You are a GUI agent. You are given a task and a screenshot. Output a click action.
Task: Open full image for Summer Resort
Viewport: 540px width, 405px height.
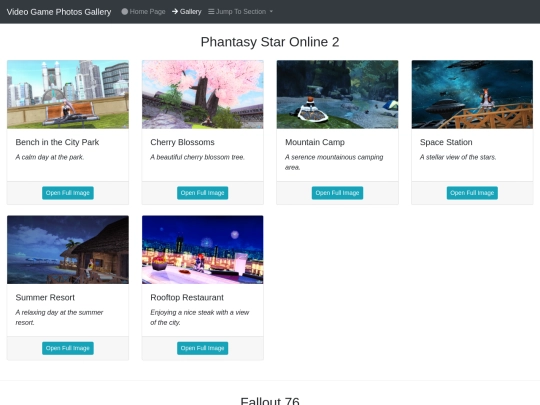tap(68, 348)
